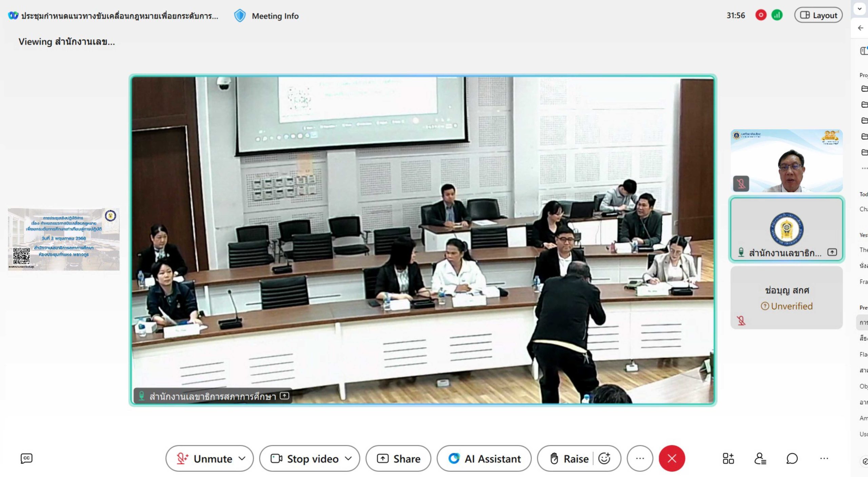The height and width of the screenshot is (477, 868).
Task: Open the Participants panel icon
Action: (x=760, y=458)
